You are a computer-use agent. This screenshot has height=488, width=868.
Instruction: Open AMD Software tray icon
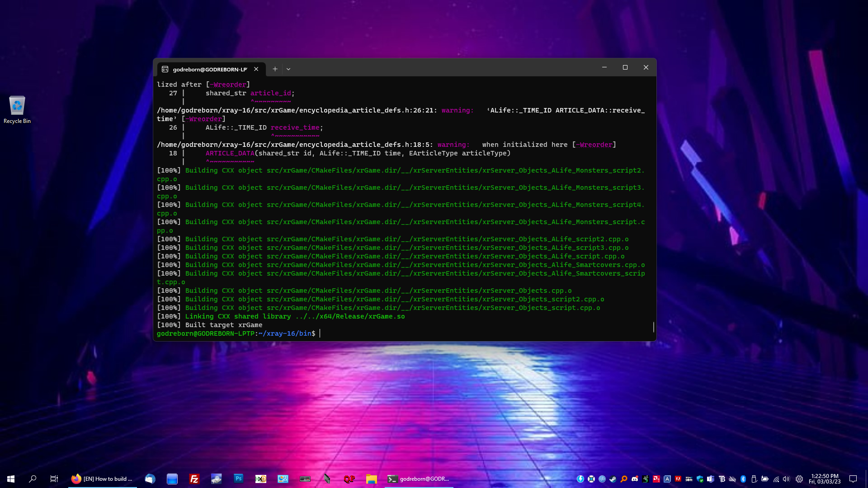tap(656, 479)
